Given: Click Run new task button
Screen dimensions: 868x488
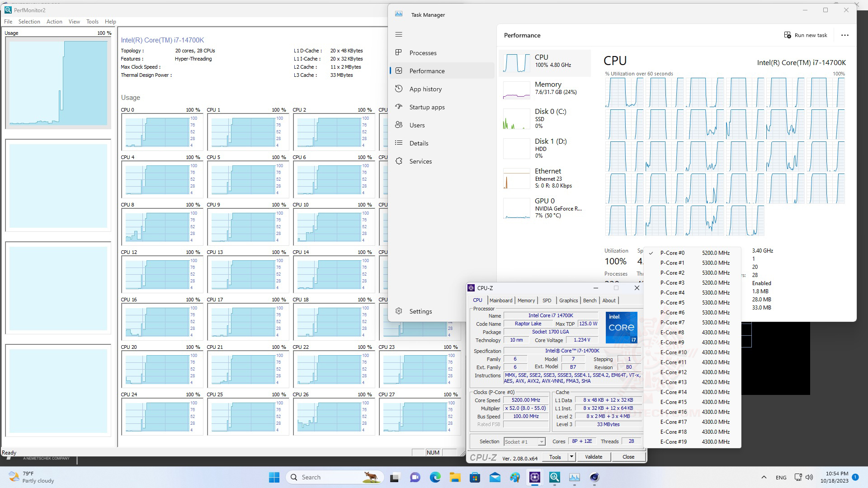Looking at the screenshot, I should [x=806, y=35].
